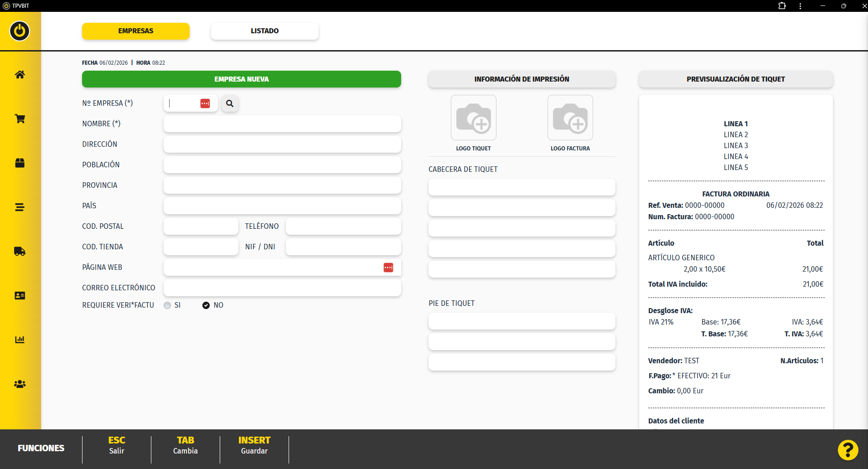868x469 pixels.
Task: Click the TAB Cambia button
Action: pos(186,445)
